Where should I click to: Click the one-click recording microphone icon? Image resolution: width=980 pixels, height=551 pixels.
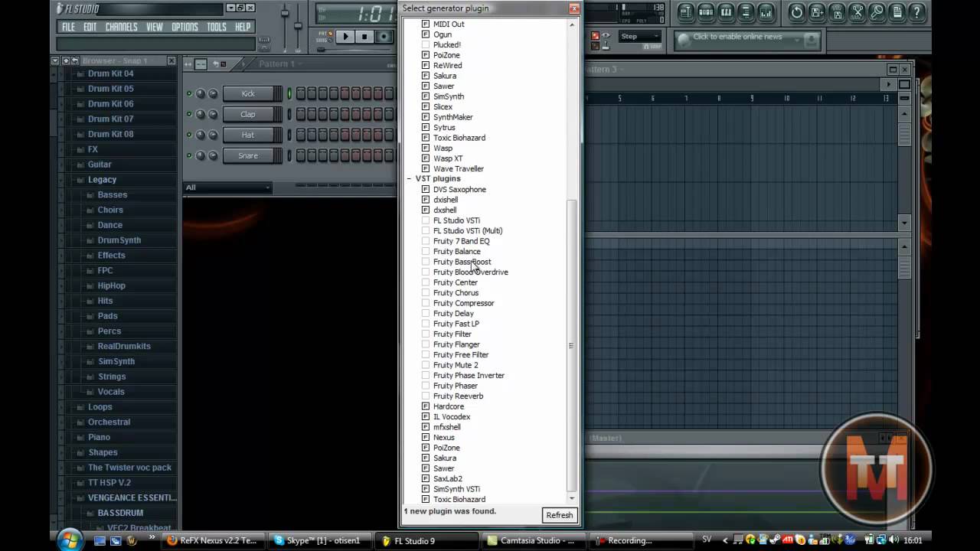pos(877,12)
